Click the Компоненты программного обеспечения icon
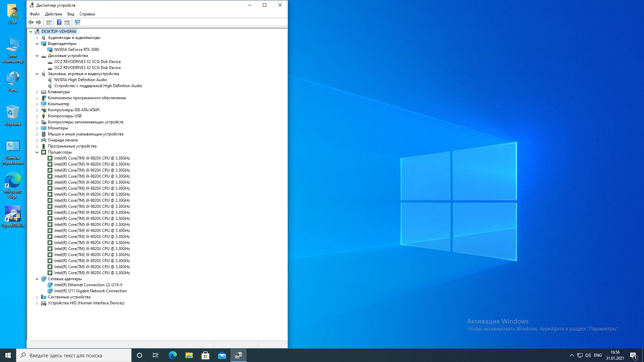The width and height of the screenshot is (644, 362). tap(44, 98)
